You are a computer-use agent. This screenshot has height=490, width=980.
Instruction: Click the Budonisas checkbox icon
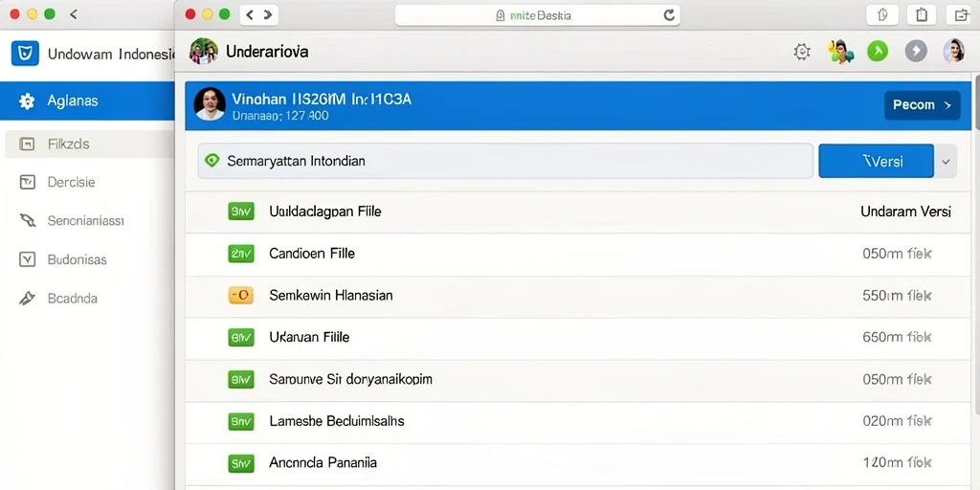(27, 259)
